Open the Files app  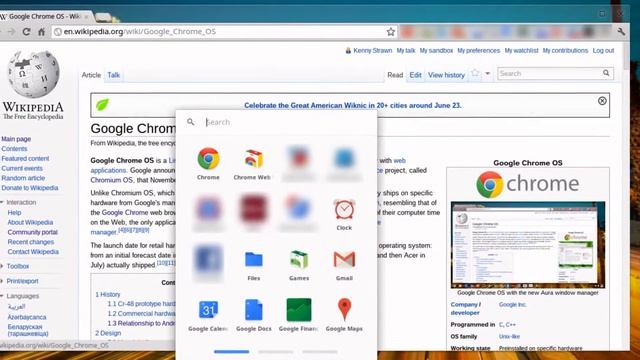[x=253, y=265]
